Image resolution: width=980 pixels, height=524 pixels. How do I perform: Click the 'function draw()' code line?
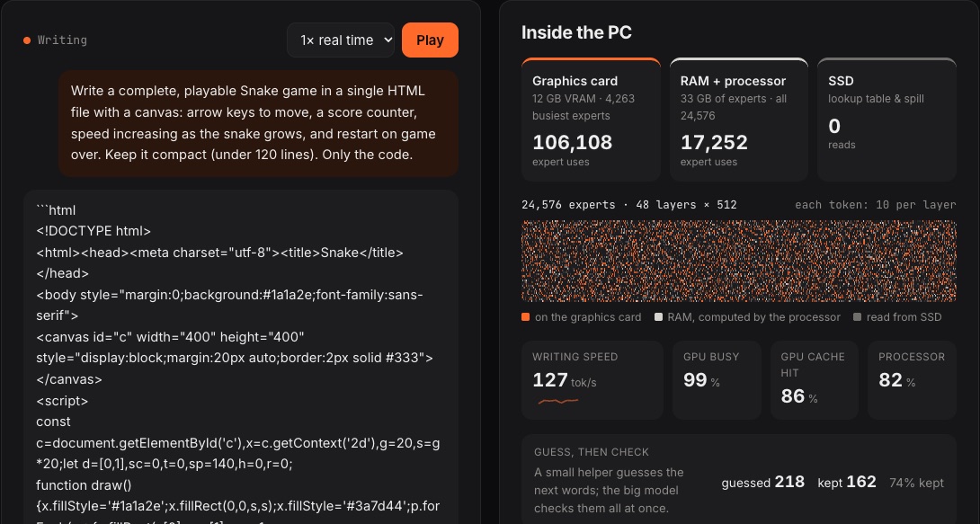click(84, 484)
